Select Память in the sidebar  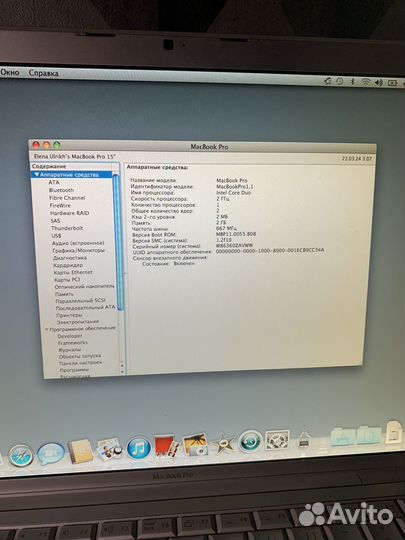64,294
